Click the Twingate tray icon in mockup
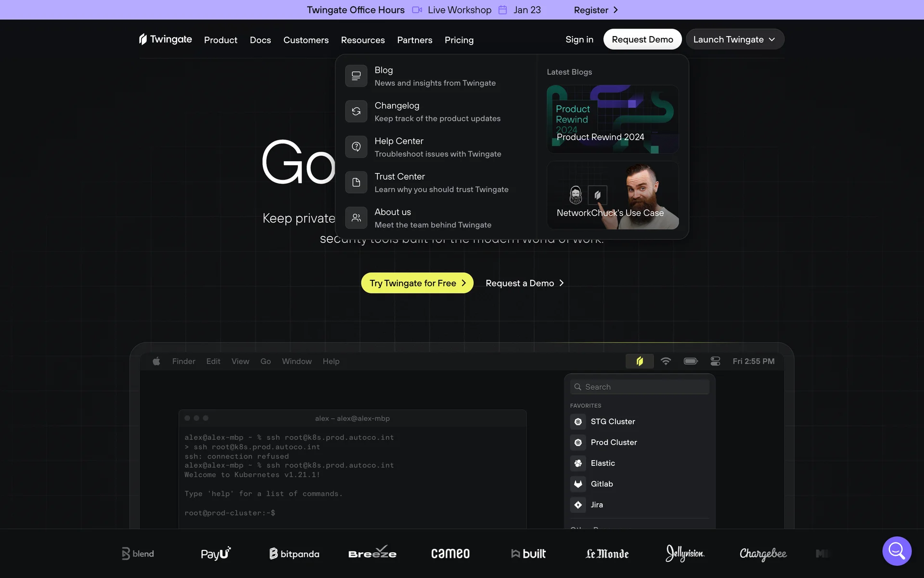The width and height of the screenshot is (924, 578). [639, 361]
